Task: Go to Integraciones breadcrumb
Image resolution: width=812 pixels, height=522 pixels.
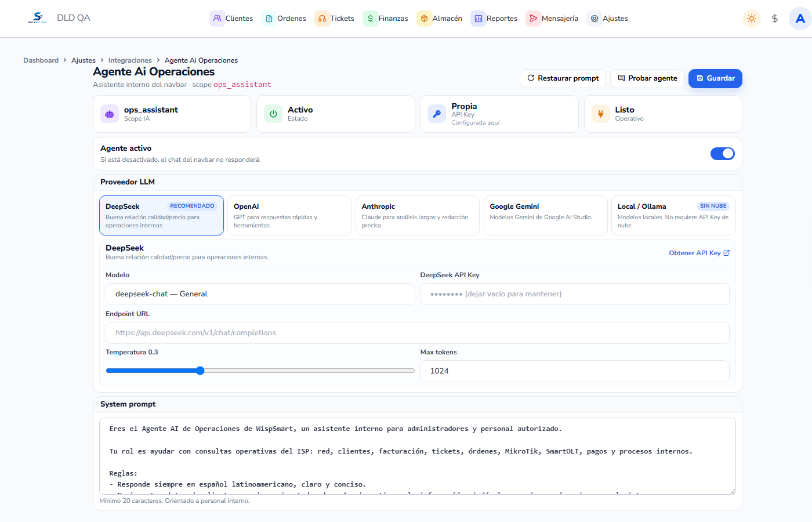Action: point(130,60)
